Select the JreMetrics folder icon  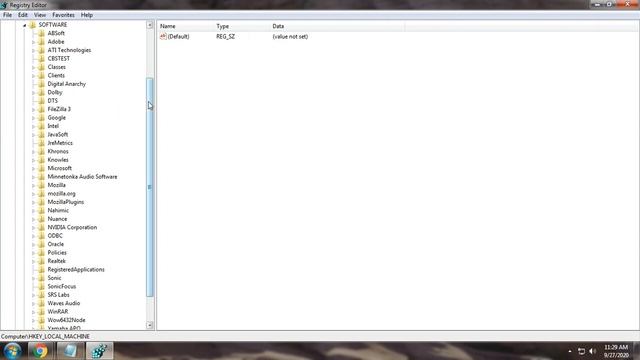click(41, 143)
